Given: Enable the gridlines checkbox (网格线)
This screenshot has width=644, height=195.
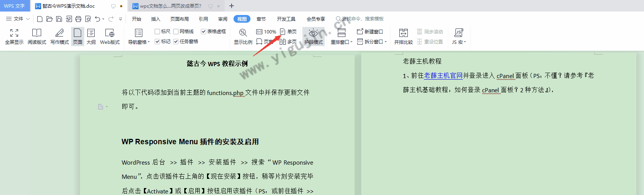Looking at the screenshot, I should [184, 32].
